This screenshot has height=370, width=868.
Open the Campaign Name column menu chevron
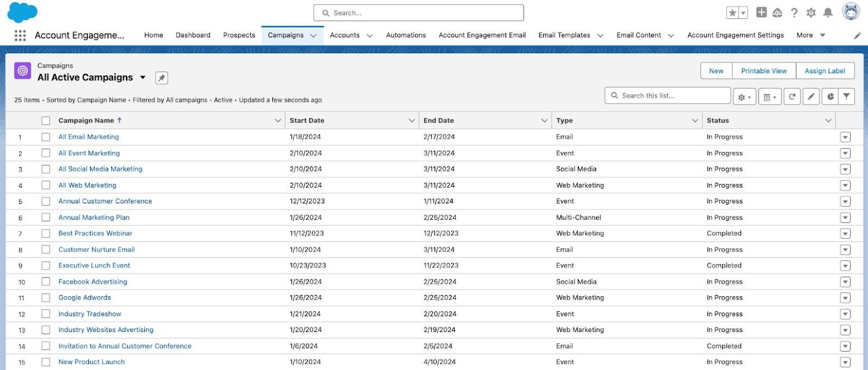click(278, 120)
